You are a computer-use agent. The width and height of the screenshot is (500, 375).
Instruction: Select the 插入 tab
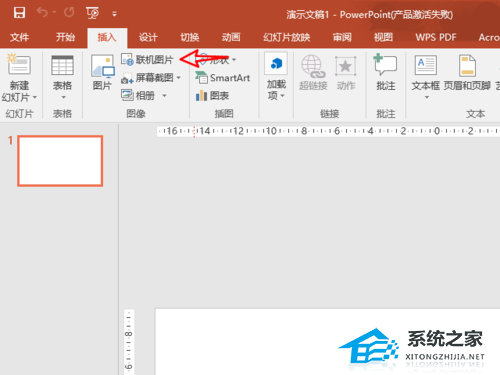[x=107, y=37]
